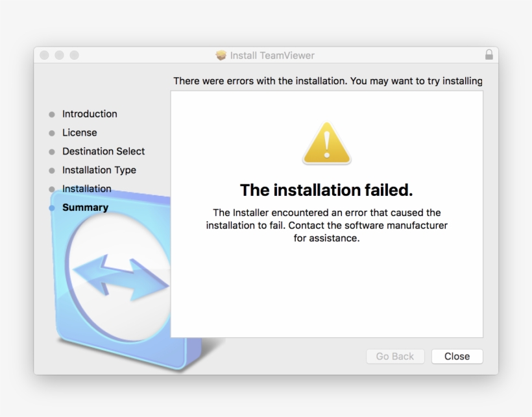Click the "There were errors with the installation" message
The height and width of the screenshot is (417, 532).
[328, 81]
